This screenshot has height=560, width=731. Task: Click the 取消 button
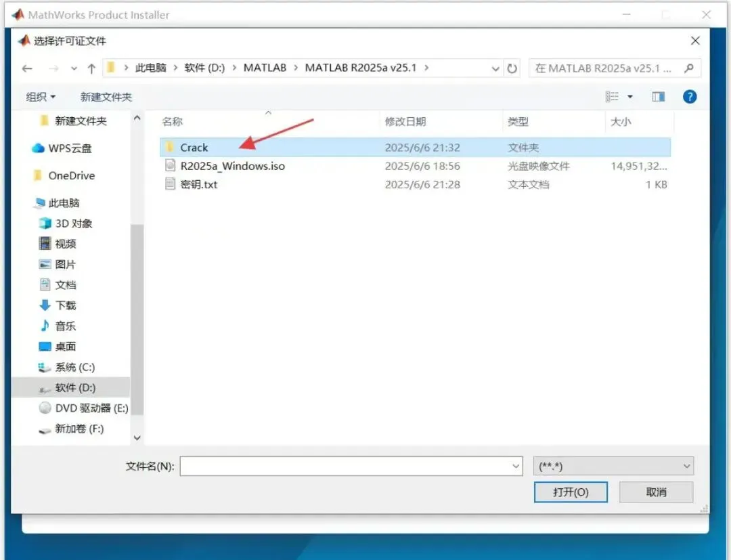656,492
